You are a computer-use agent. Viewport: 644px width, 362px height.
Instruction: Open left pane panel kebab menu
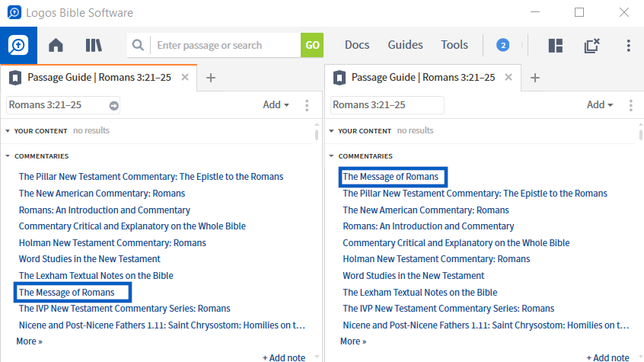[x=307, y=105]
